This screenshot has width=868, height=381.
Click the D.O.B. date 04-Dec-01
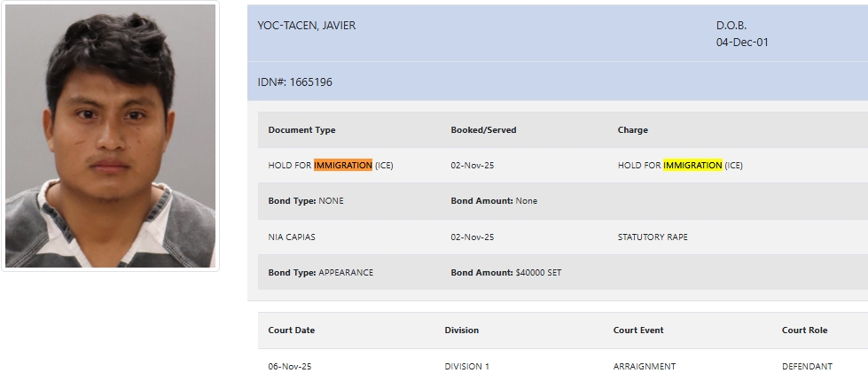(x=742, y=42)
